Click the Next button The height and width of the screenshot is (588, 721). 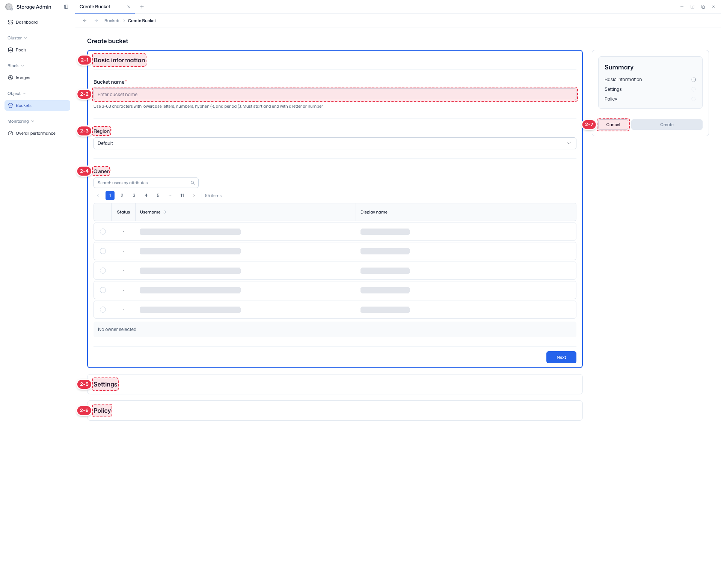561,357
